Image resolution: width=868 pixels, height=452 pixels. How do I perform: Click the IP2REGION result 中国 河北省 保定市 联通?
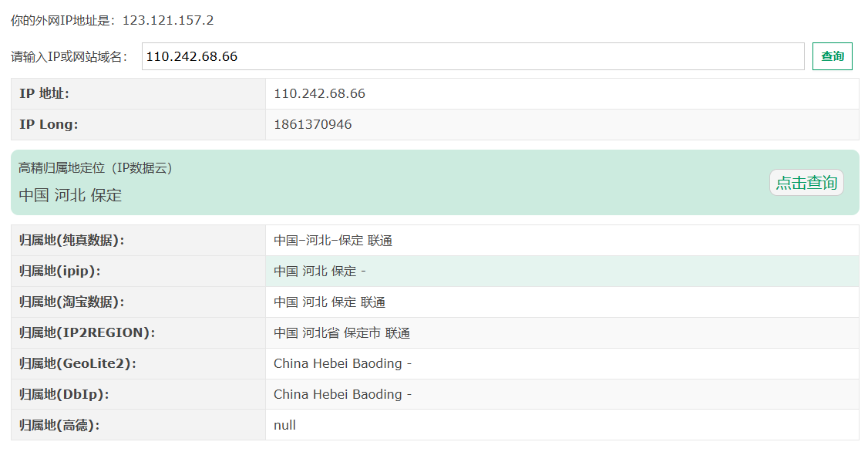click(x=341, y=333)
